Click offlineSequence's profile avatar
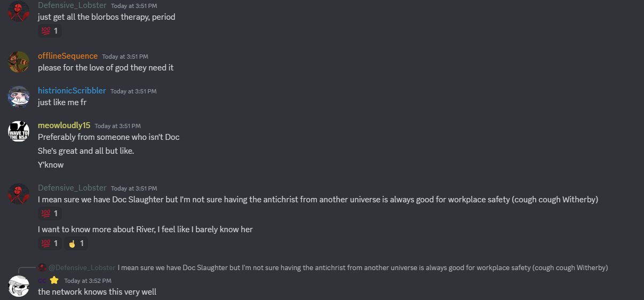The image size is (644, 300). 19,62
